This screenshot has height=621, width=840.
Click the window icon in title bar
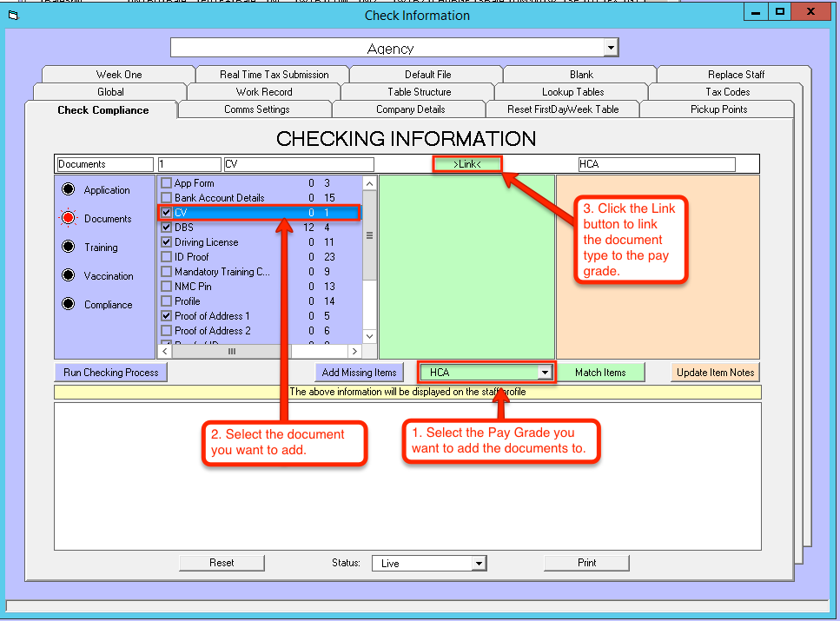coord(12,15)
